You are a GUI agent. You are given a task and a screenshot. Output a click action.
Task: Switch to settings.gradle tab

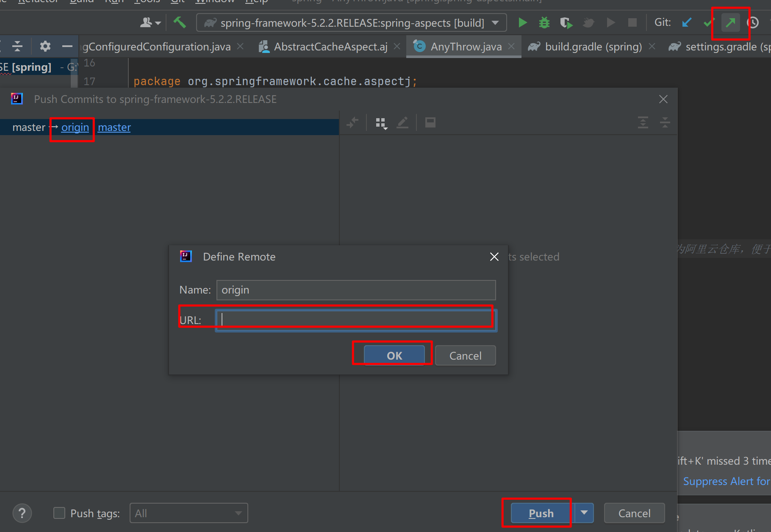(x=720, y=47)
